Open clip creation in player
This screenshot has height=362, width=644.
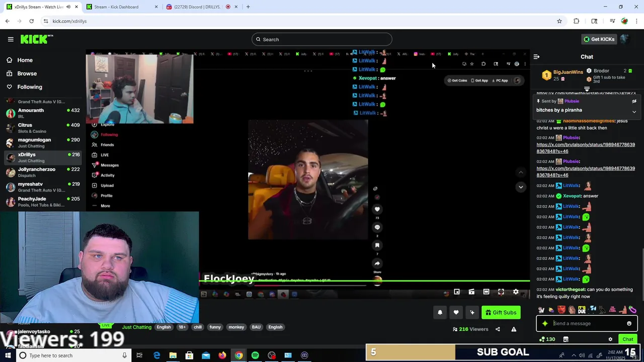[471, 292]
